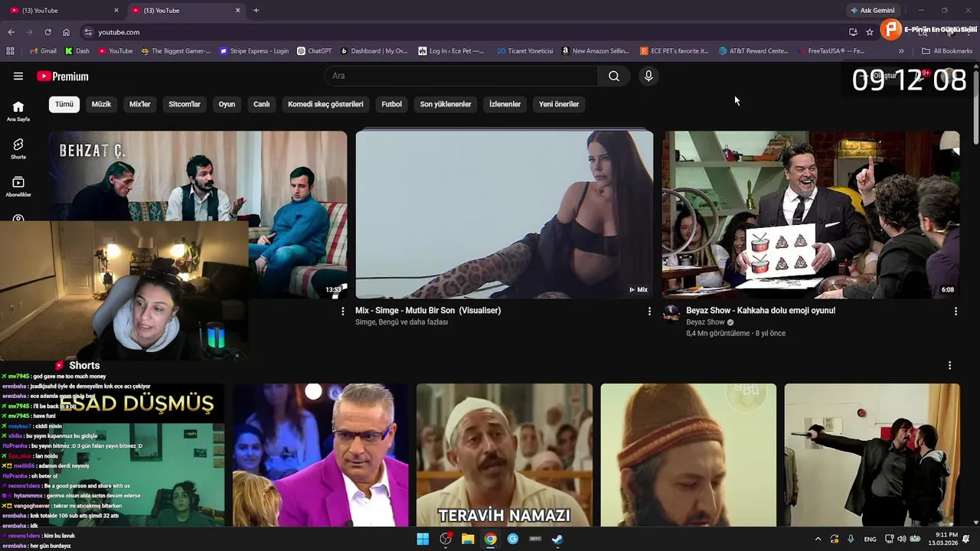Open Beyaz Show - Kahkaha dolu emoji oyunu title
This screenshot has height=551, width=980.
760,311
